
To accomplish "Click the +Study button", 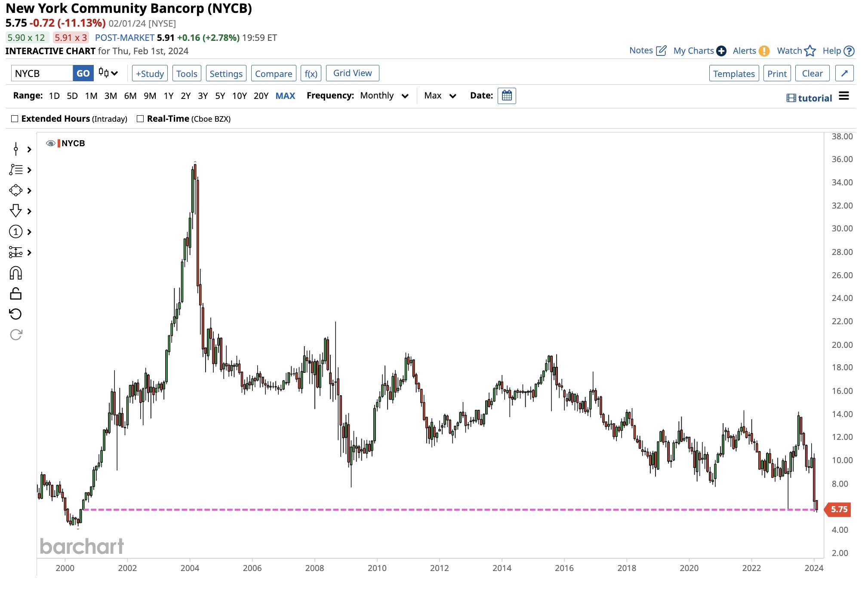I will (x=150, y=74).
